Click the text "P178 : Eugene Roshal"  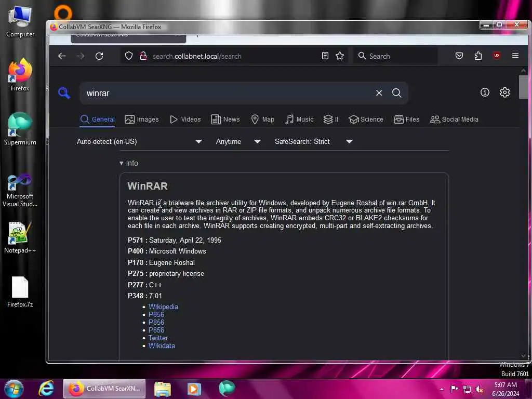tap(161, 262)
